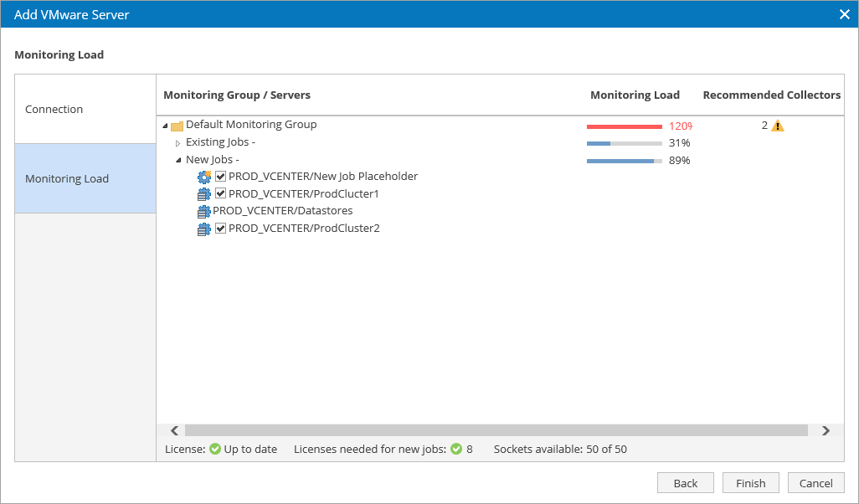The width and height of the screenshot is (859, 504).
Task: Select PROD_VCENTER/New Job Placeholder text
Action: (x=322, y=177)
